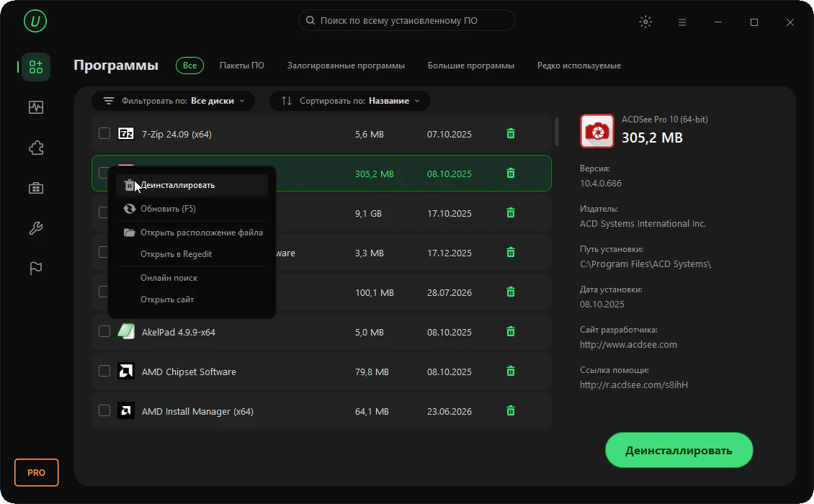The height and width of the screenshot is (504, 814).
Task: Toggle the light/dark theme sun icon
Action: click(x=645, y=22)
